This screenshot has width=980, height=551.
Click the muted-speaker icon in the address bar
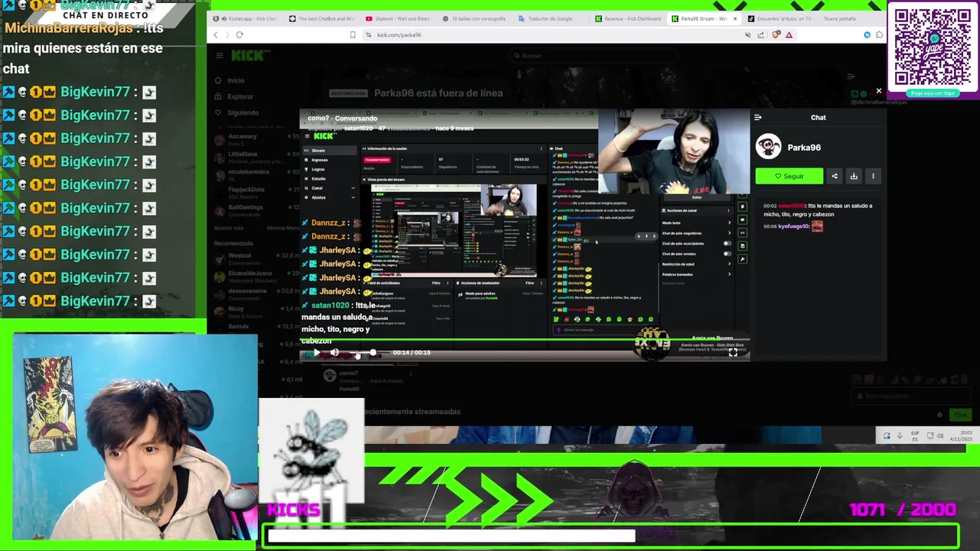(748, 34)
